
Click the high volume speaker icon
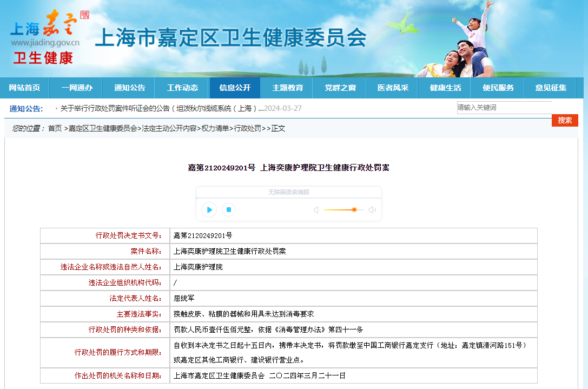[372, 210]
